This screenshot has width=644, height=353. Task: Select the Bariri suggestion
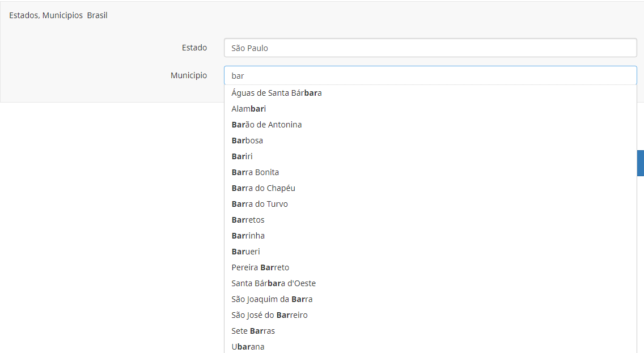pyautogui.click(x=242, y=156)
